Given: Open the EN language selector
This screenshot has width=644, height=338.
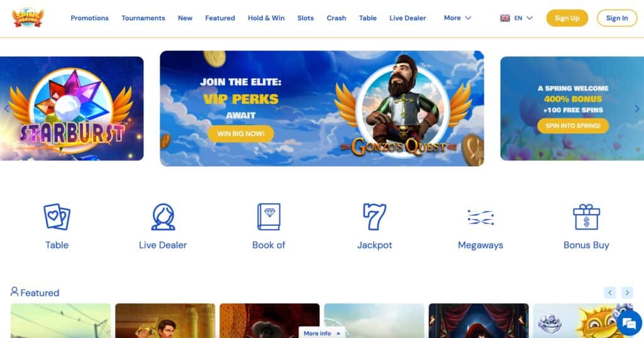Looking at the screenshot, I should [x=516, y=18].
